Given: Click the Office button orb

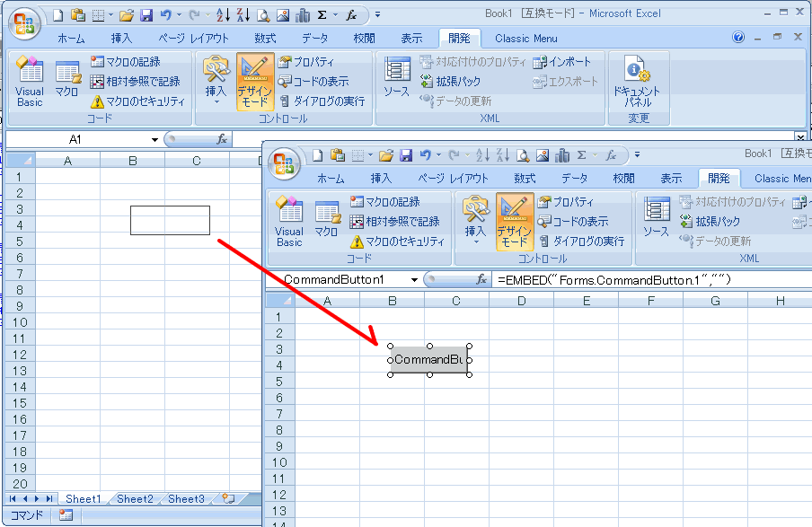Looking at the screenshot, I should click(24, 23).
